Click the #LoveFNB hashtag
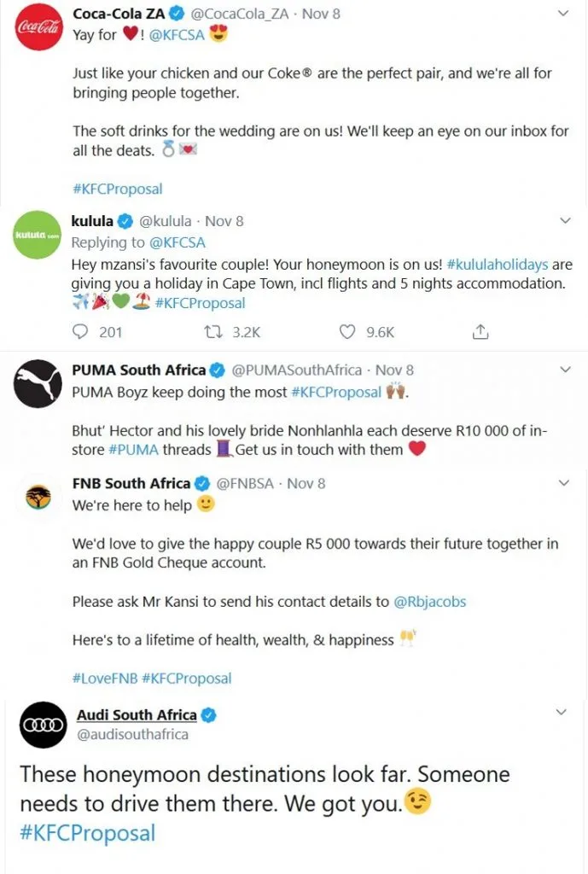The height and width of the screenshot is (874, 588). tap(104, 679)
